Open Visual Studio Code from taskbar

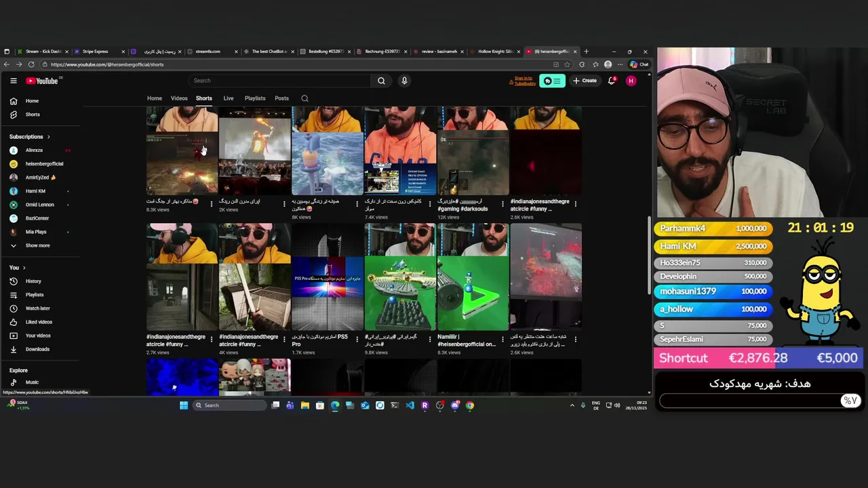[410, 405]
